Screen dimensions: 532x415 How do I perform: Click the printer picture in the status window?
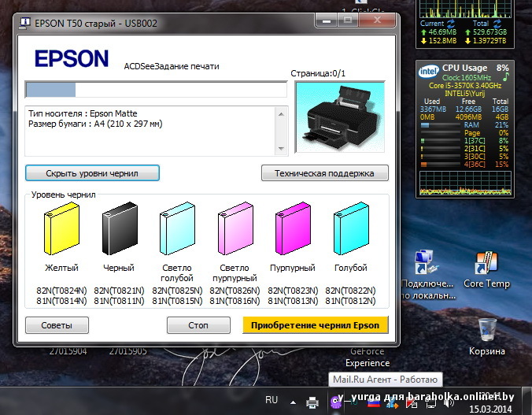pos(340,117)
